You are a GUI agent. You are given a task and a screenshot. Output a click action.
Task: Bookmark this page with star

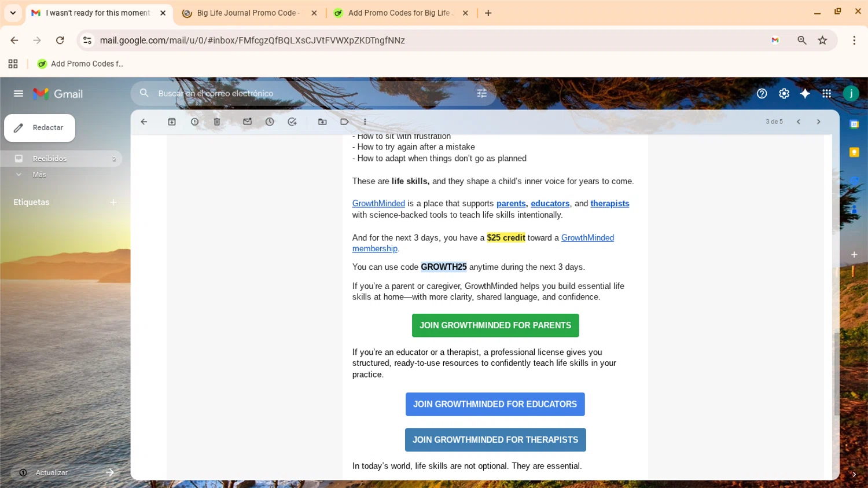click(822, 40)
